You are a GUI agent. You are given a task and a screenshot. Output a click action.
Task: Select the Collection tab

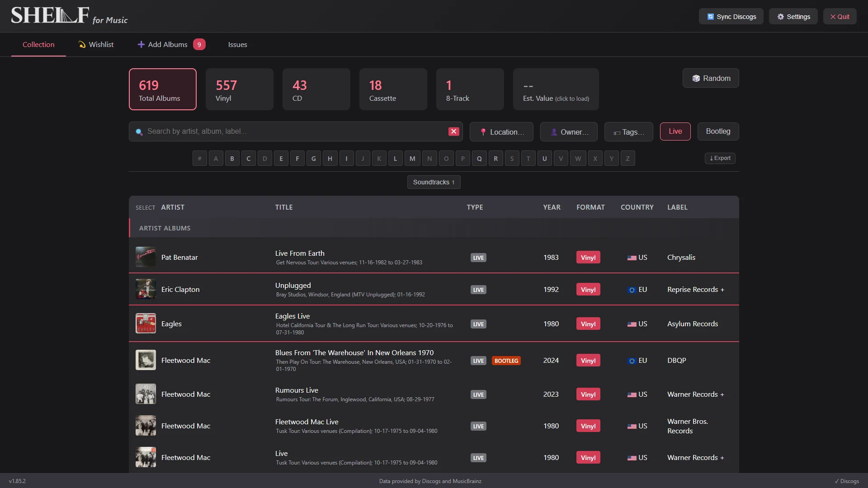pyautogui.click(x=38, y=44)
